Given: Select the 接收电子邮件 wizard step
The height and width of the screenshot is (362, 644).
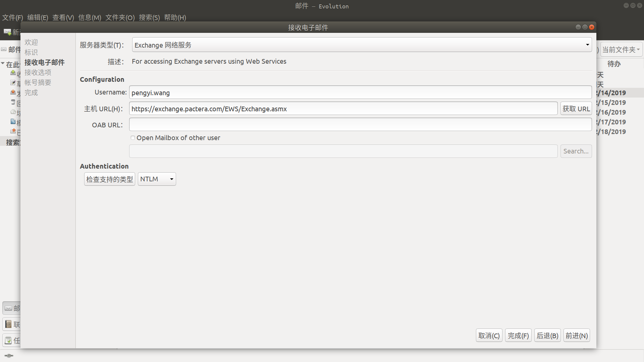Looking at the screenshot, I should tap(44, 62).
